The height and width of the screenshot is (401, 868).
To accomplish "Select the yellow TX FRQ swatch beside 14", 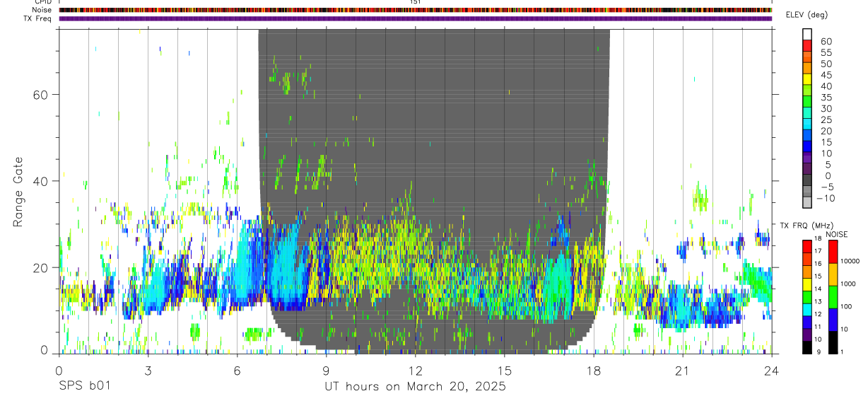I will click(807, 284).
